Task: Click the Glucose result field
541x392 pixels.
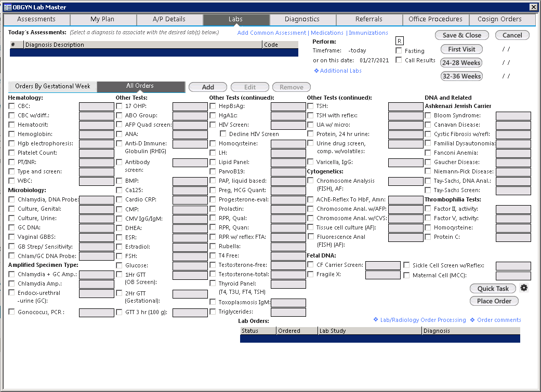Action: click(190, 266)
